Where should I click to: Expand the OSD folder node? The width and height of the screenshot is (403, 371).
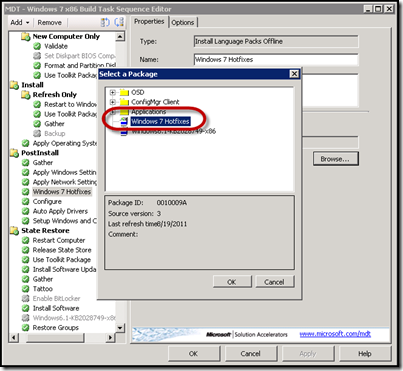click(113, 92)
